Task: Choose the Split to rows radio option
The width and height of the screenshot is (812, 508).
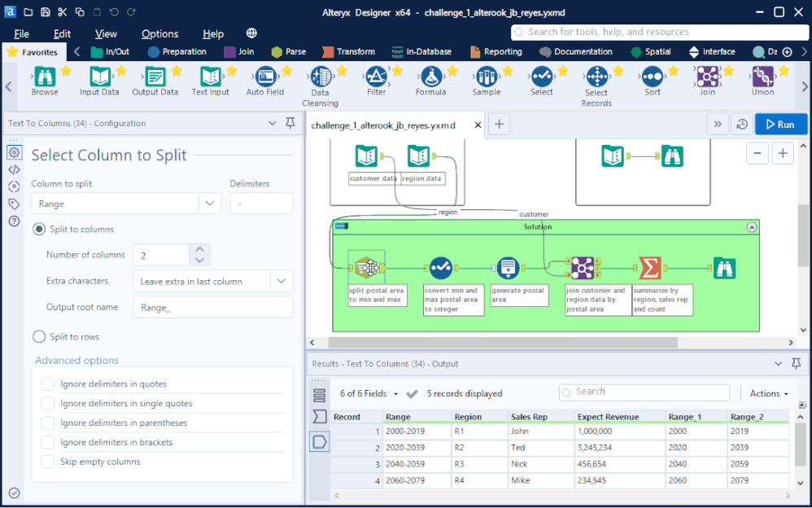Action: (x=39, y=337)
